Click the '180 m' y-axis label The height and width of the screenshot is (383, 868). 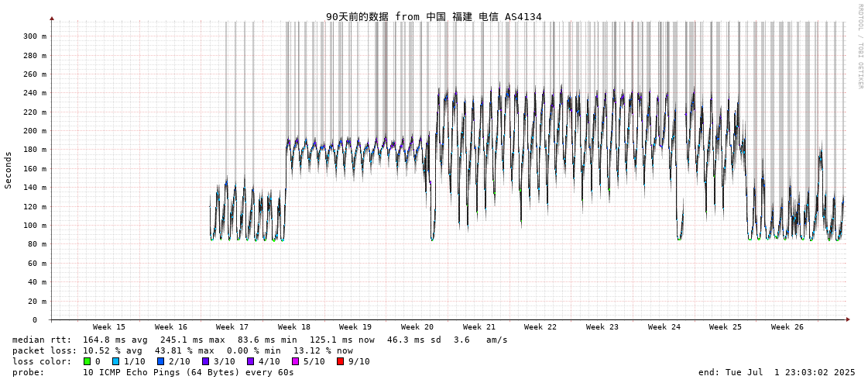coord(34,150)
